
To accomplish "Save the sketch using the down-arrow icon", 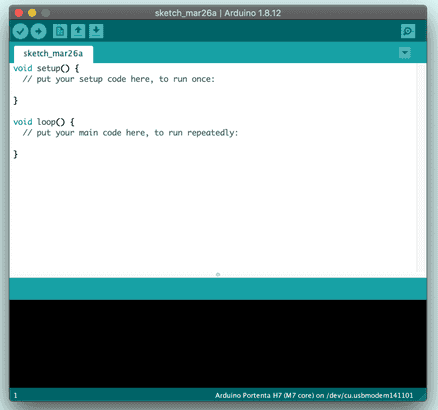I will tap(96, 31).
